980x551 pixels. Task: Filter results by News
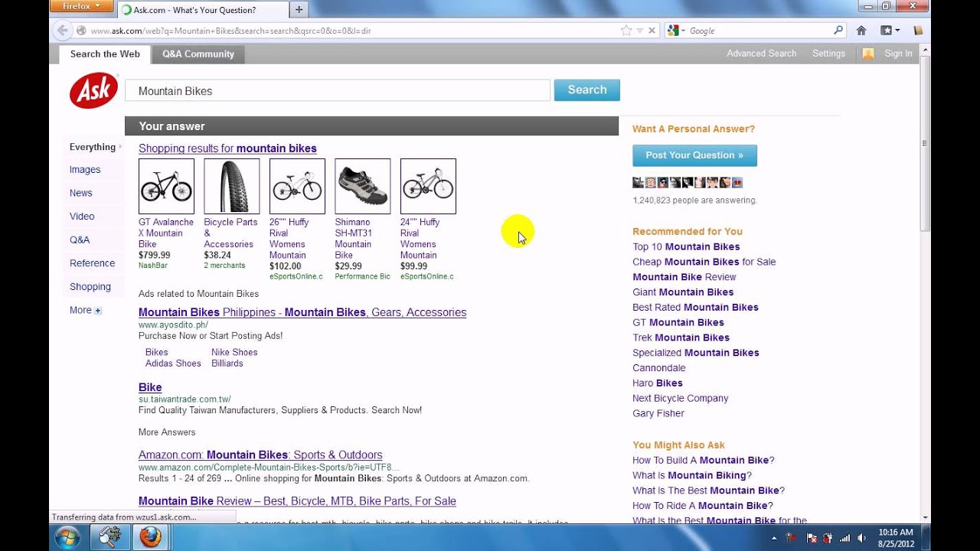coord(81,193)
